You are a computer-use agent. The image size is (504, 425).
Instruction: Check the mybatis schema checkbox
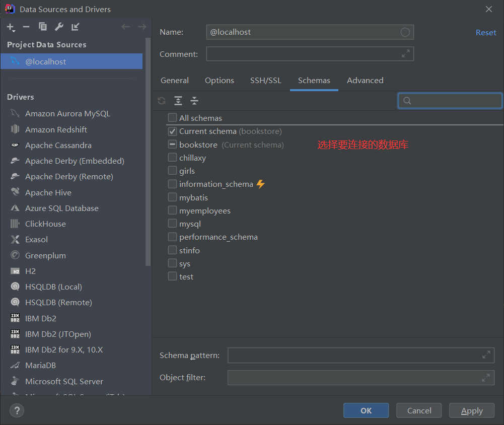[x=172, y=197]
